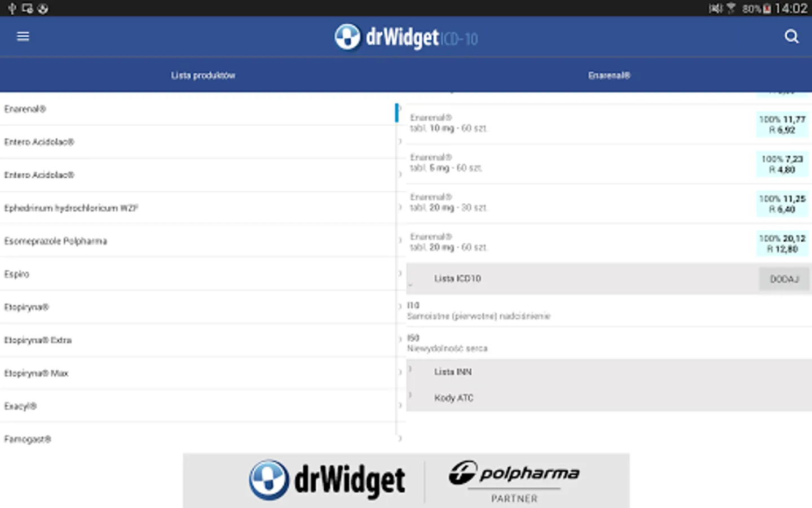Expand chevron on Exacyl® row
Viewport: 812px width, 508px height.
click(400, 406)
